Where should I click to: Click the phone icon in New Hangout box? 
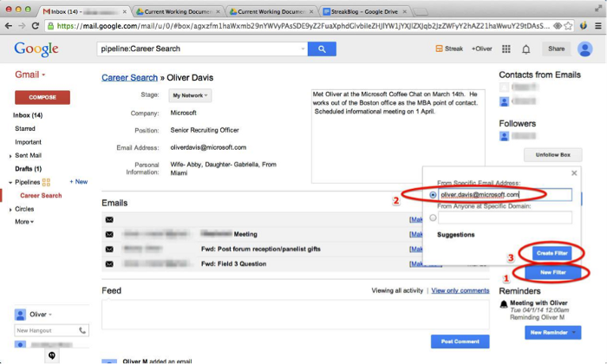tap(82, 330)
